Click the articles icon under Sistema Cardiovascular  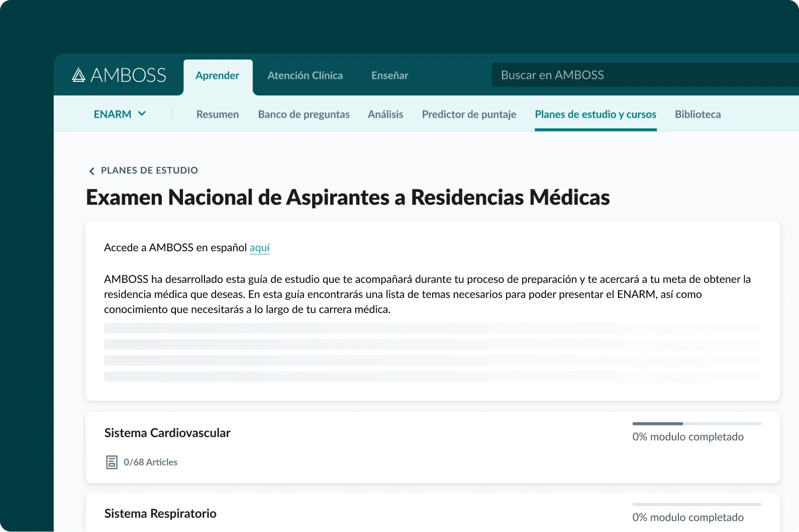pos(112,462)
